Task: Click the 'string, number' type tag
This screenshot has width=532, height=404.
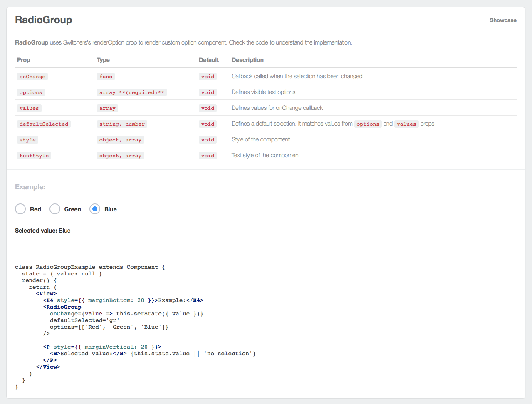Action: tap(122, 124)
